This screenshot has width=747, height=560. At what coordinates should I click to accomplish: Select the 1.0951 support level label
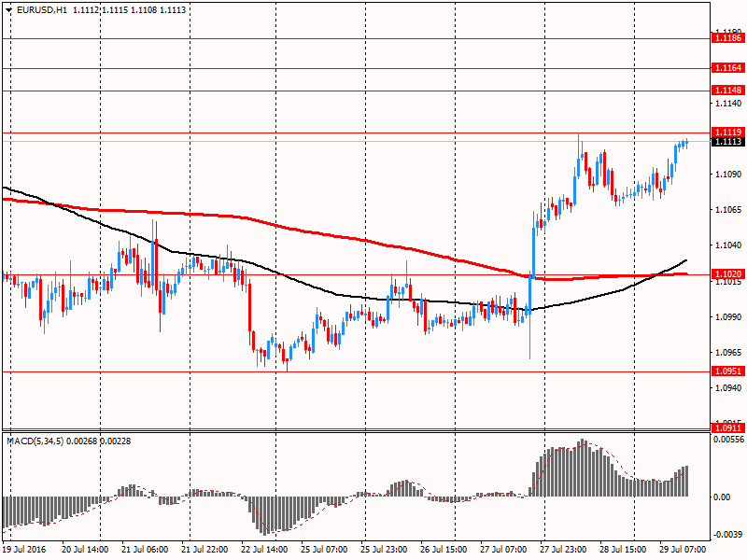[727, 371]
